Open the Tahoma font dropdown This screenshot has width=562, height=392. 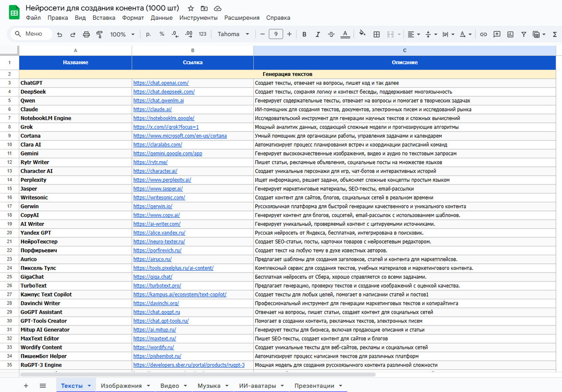pyautogui.click(x=233, y=34)
